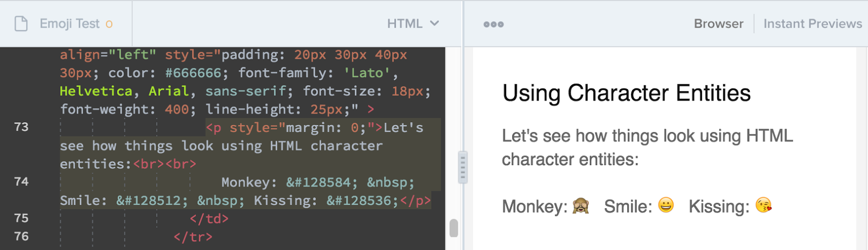This screenshot has height=250, width=868.
Task: Click line number 73 in the gutter
Action: tap(21, 127)
